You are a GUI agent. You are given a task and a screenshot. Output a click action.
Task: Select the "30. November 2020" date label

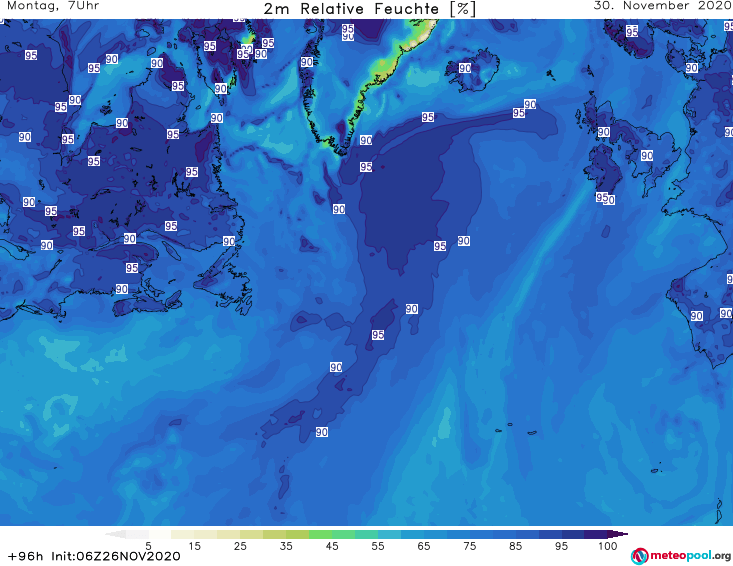coord(663,6)
